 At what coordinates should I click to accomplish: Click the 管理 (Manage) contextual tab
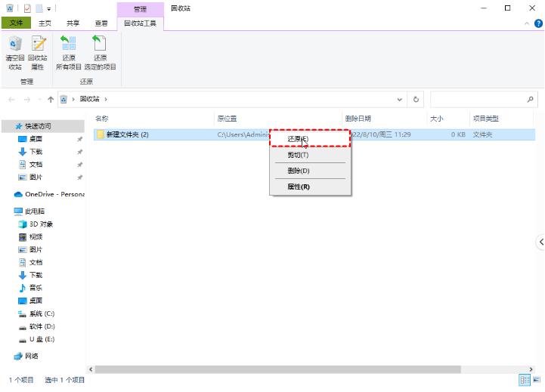[141, 9]
